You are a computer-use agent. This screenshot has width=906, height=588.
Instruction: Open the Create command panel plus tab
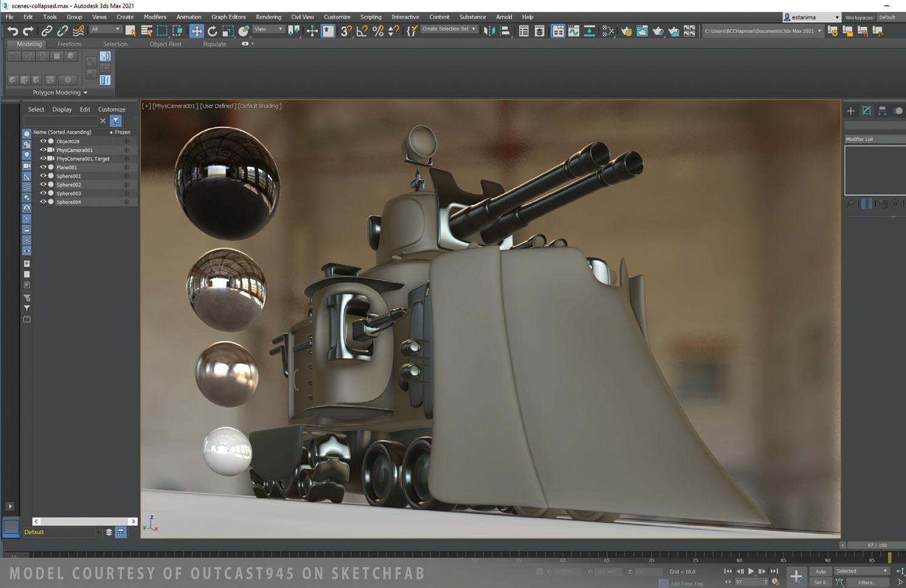click(x=851, y=110)
